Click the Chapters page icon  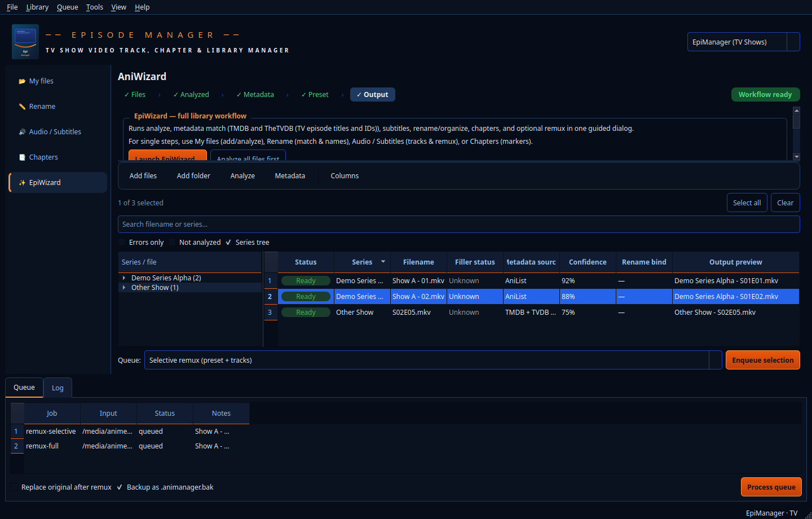coord(22,157)
